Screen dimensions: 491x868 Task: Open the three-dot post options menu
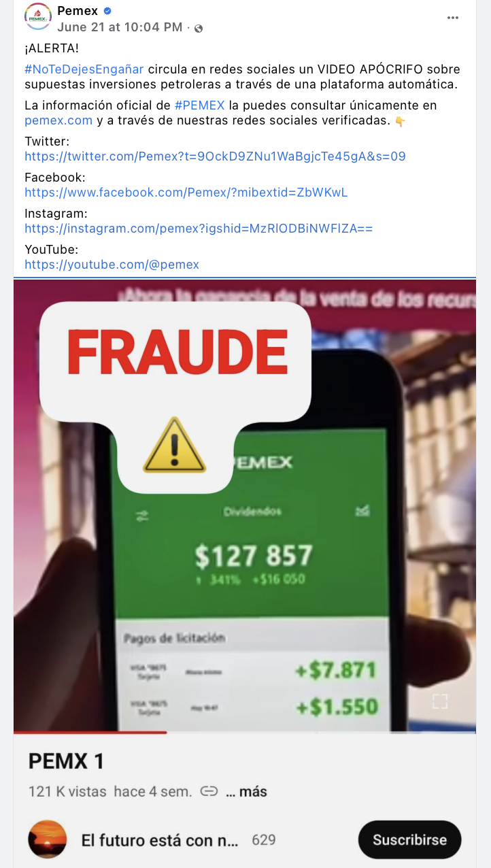(x=453, y=18)
